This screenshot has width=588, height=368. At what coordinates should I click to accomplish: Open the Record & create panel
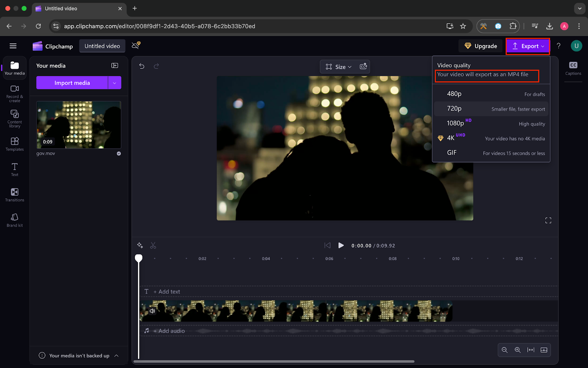pos(15,93)
